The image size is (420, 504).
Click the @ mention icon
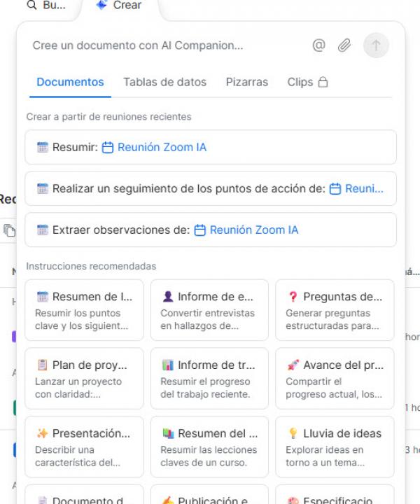click(x=319, y=45)
